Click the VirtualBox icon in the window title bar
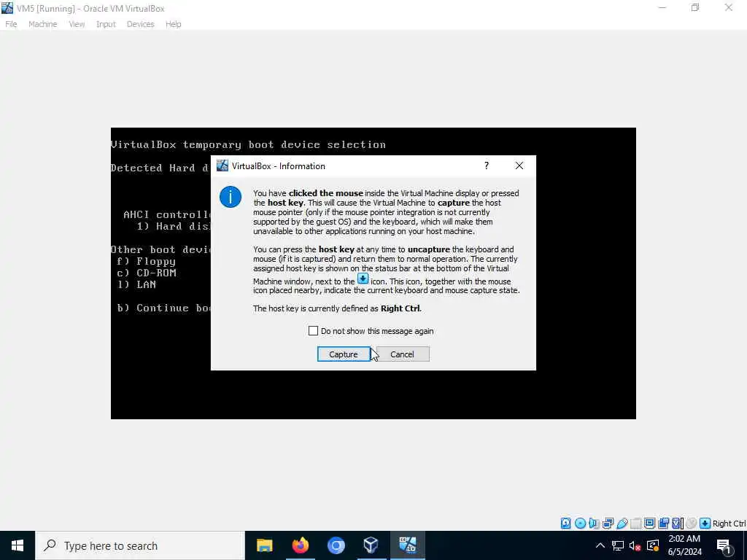Viewport: 747px width, 560px height. click(7, 8)
